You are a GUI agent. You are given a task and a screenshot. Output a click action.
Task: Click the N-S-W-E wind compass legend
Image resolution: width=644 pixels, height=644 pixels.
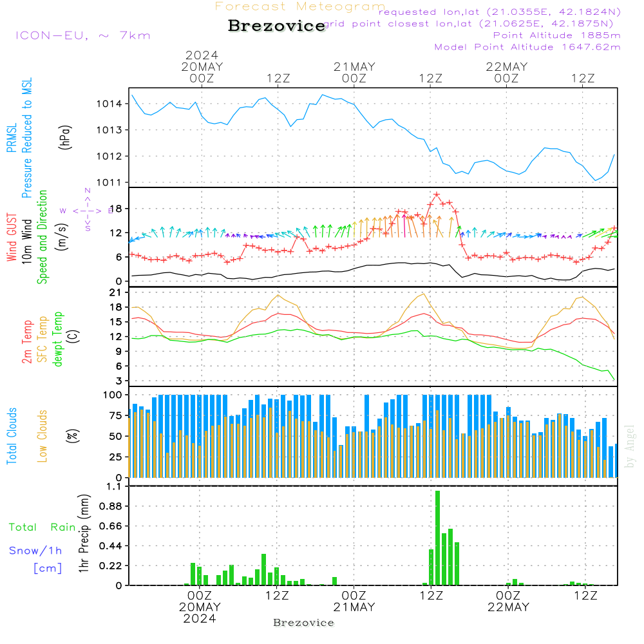(x=88, y=211)
